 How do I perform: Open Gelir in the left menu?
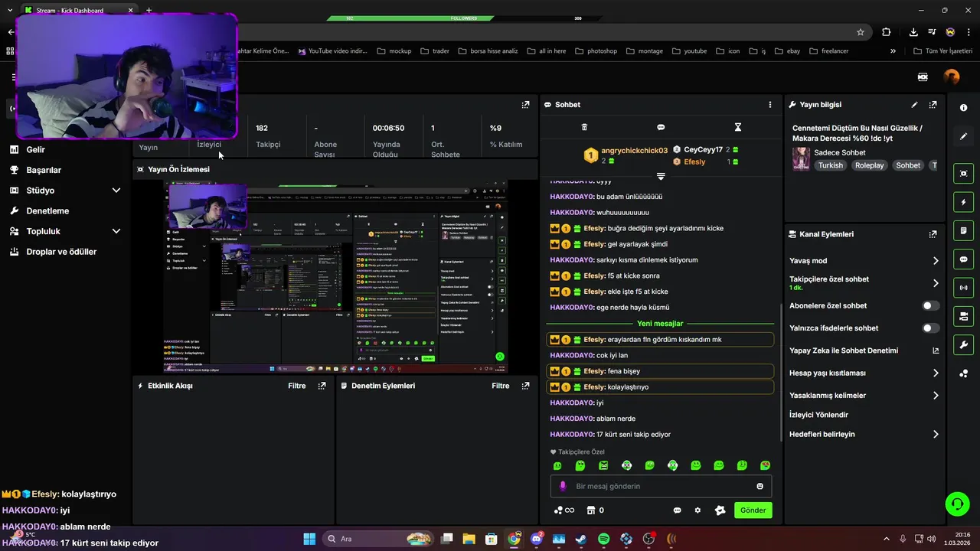[x=35, y=150]
